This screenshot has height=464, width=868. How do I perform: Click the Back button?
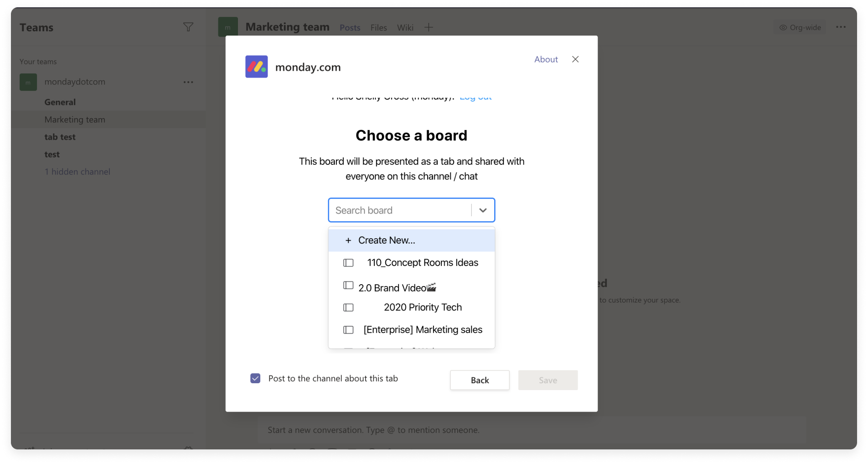click(x=479, y=380)
